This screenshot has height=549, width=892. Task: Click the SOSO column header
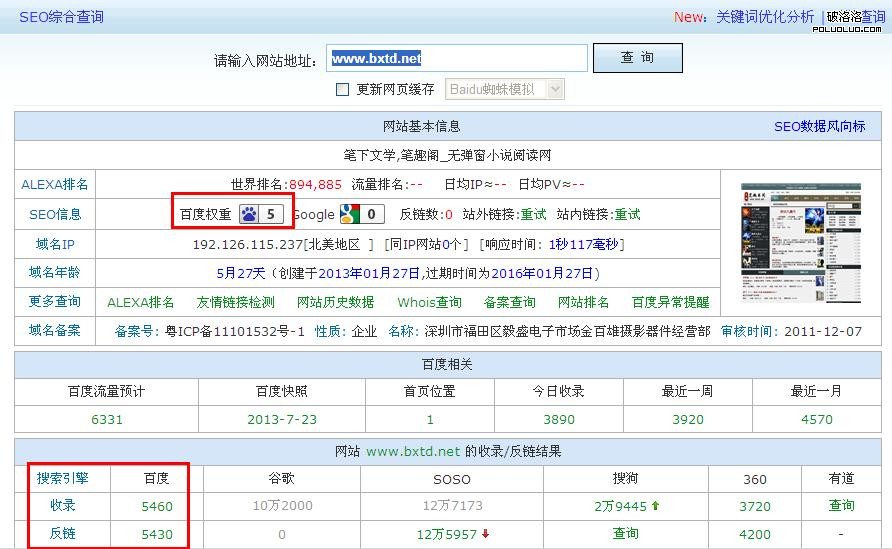(452, 479)
